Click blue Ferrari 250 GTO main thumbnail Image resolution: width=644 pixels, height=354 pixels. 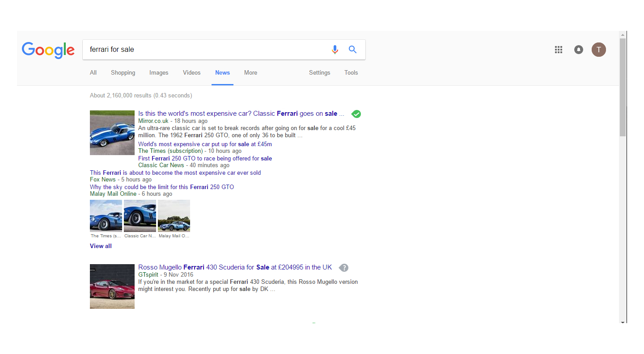click(112, 133)
